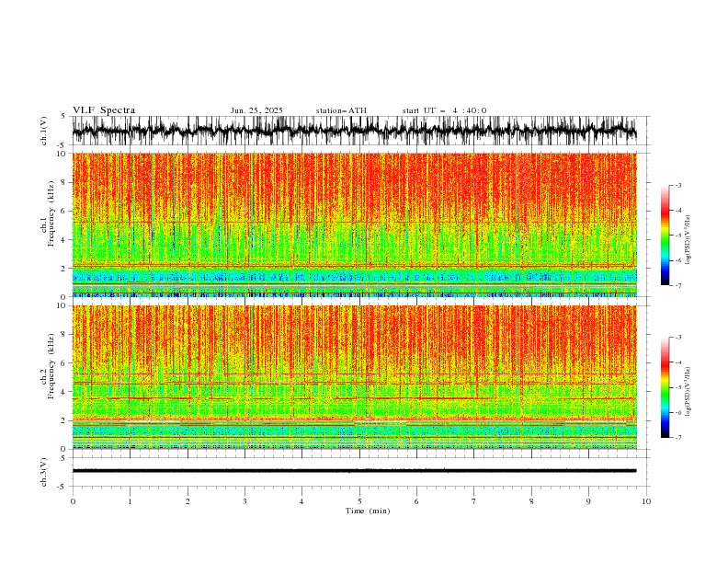Image resolution: width=728 pixels, height=563 pixels.
Task: Click the ch.1 colorbar 'log(PSD)(V²/Hz)' label
Action: [688, 240]
